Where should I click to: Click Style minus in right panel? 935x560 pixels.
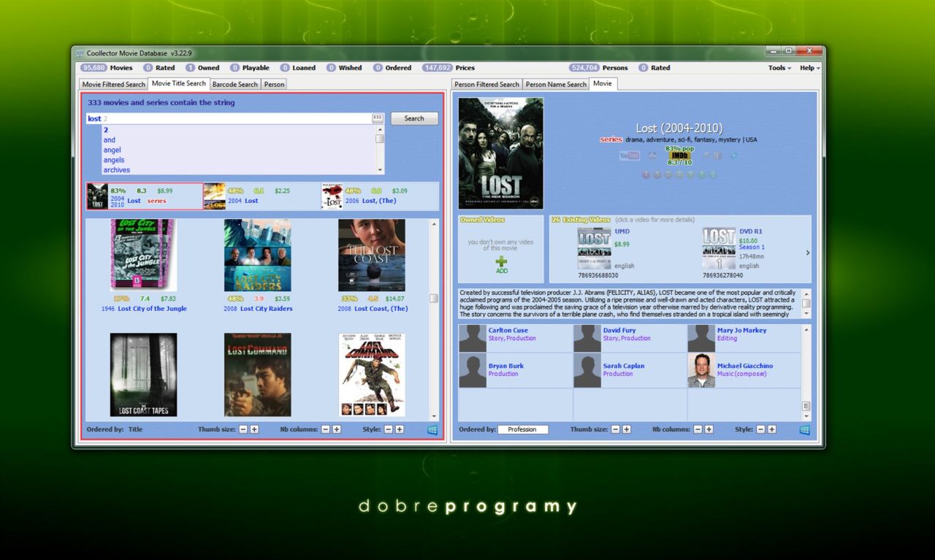pos(760,429)
